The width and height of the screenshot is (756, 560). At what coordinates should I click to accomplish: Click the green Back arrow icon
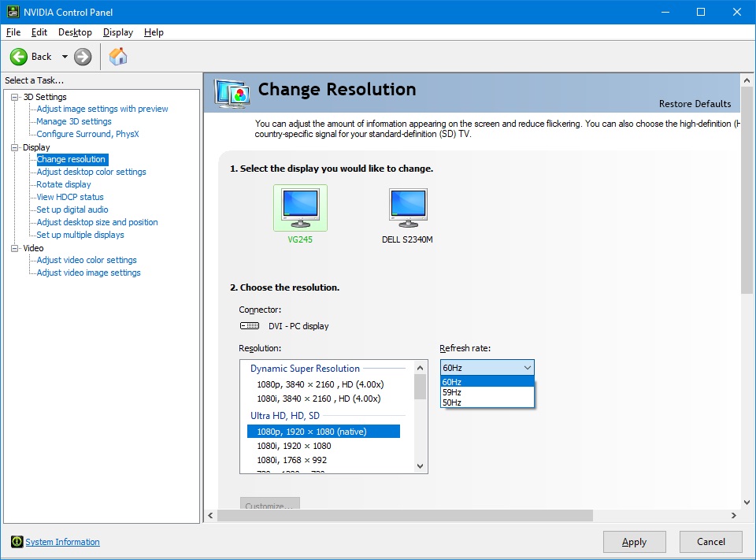[x=19, y=57]
